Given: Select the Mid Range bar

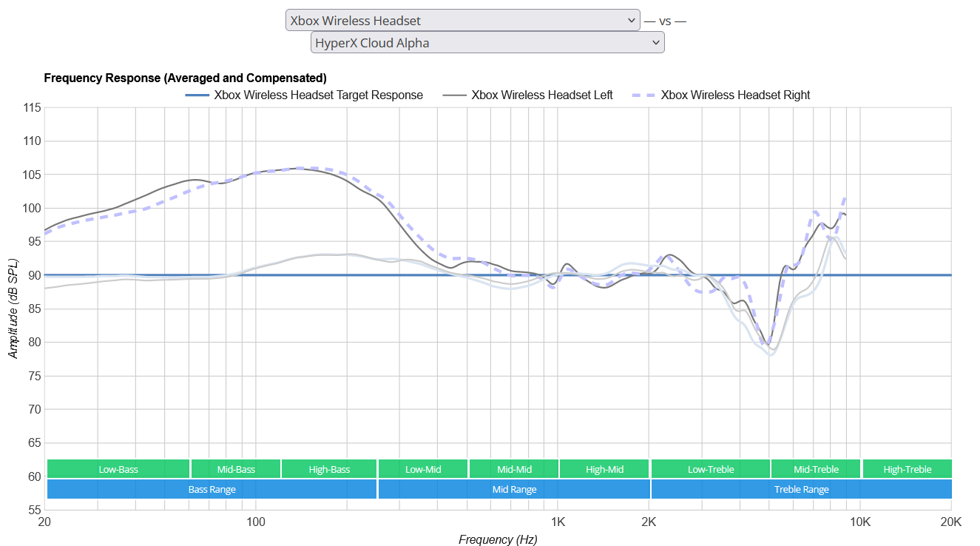Looking at the screenshot, I should pos(514,489).
